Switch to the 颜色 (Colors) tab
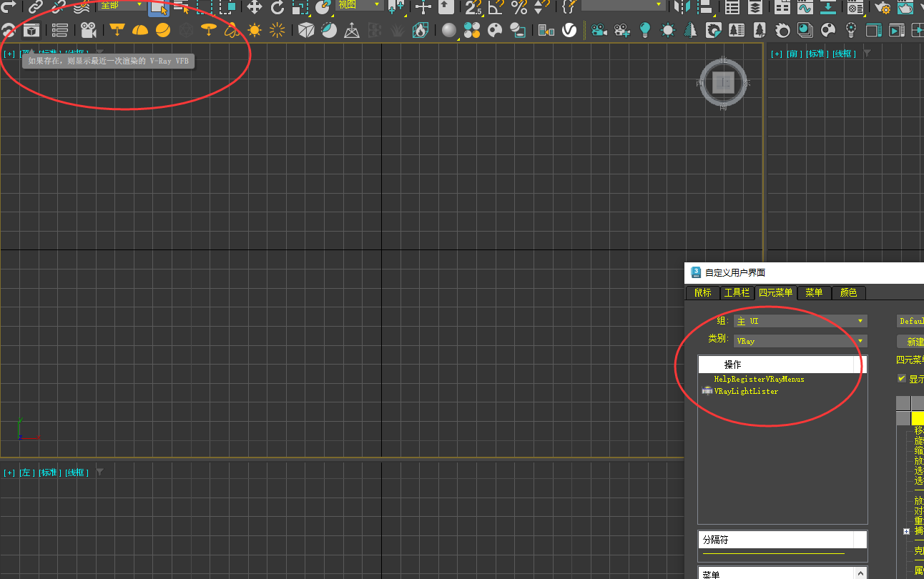 click(848, 292)
